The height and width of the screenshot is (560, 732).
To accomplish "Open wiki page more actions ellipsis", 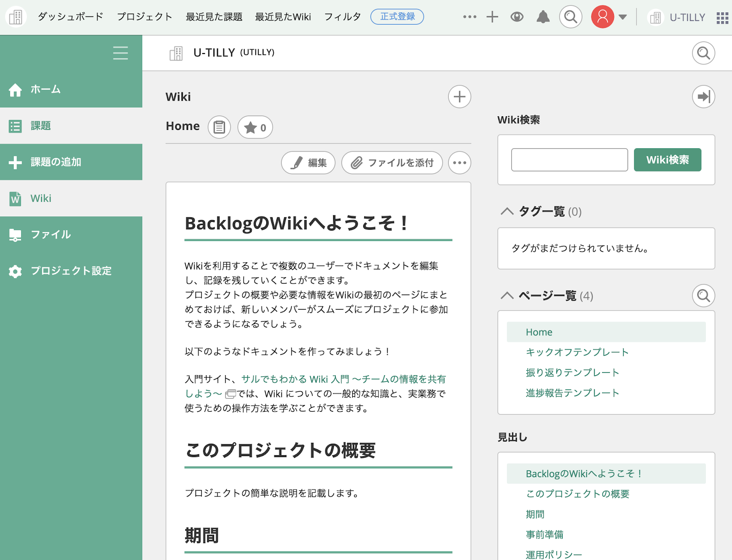I will click(x=459, y=162).
